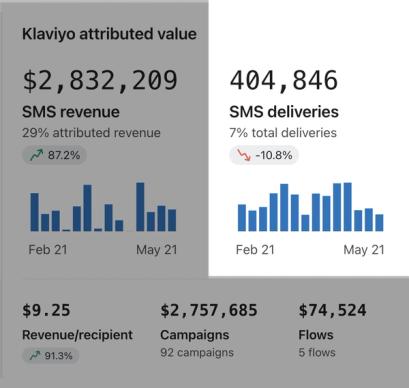Screen dimensions: 409x388
Task: Click the 5 flows label
Action: (x=317, y=352)
